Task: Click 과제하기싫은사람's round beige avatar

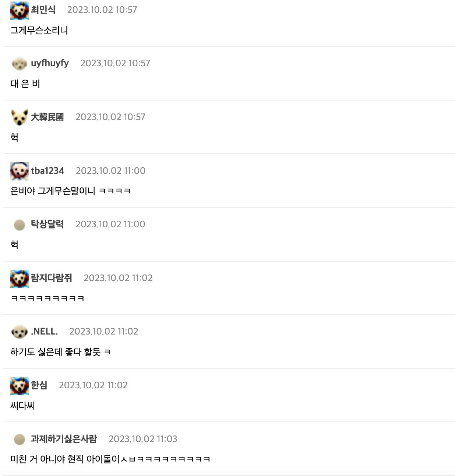Action: point(20,439)
